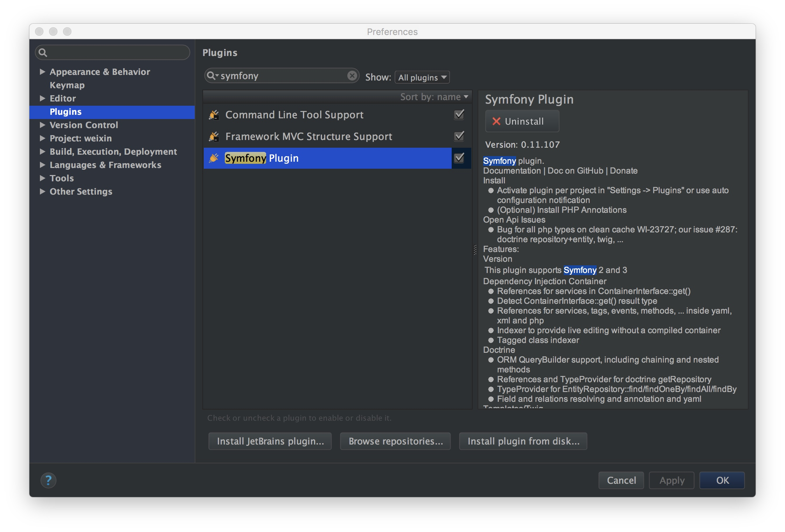
Task: Expand Build, Execution, Deployment node
Action: [42, 152]
